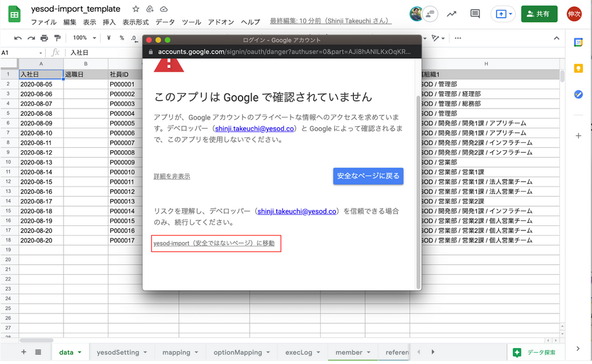Open the アドオン menu

[x=221, y=22]
